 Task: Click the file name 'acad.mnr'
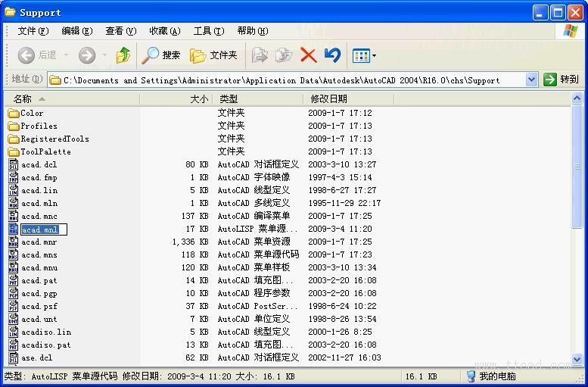click(x=39, y=242)
